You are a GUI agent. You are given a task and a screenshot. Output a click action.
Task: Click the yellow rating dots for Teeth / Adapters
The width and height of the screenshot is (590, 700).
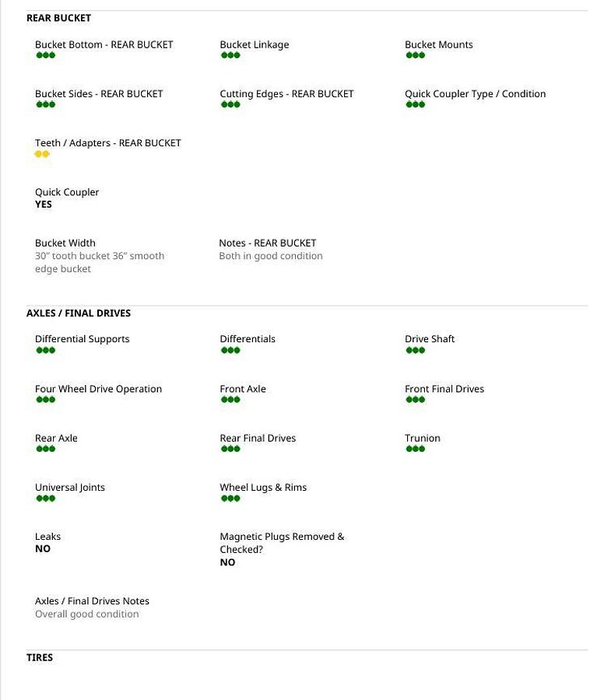click(42, 154)
